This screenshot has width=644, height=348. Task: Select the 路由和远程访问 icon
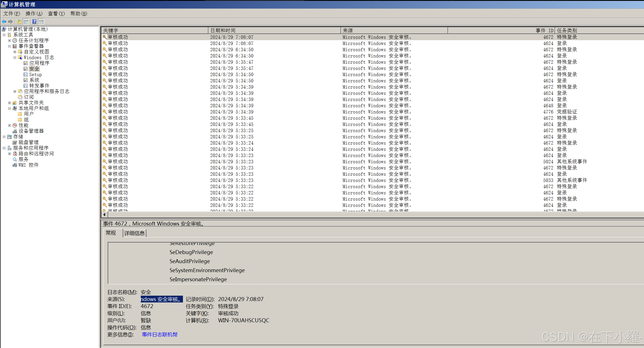point(15,154)
